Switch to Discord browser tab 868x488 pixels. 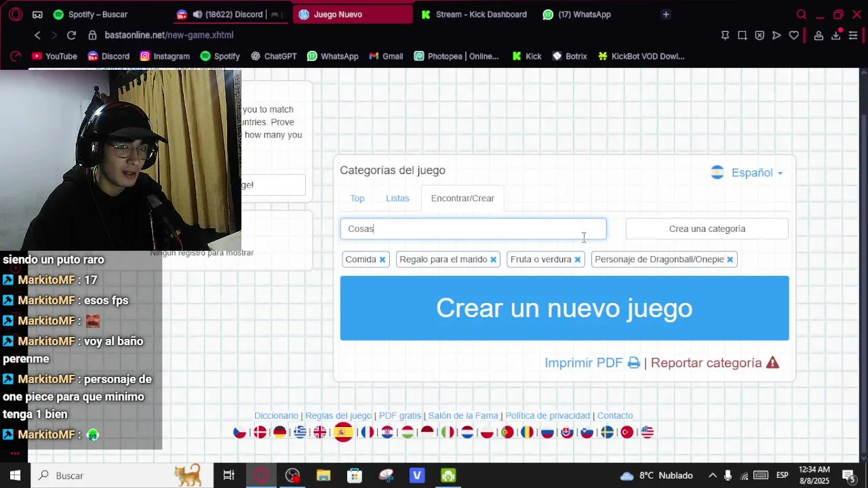tap(231, 14)
